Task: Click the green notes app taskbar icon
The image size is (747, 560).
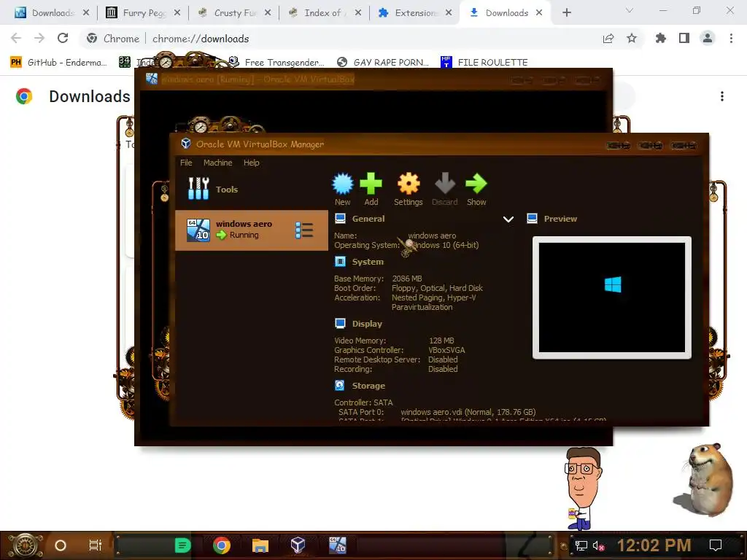Action: point(182,545)
